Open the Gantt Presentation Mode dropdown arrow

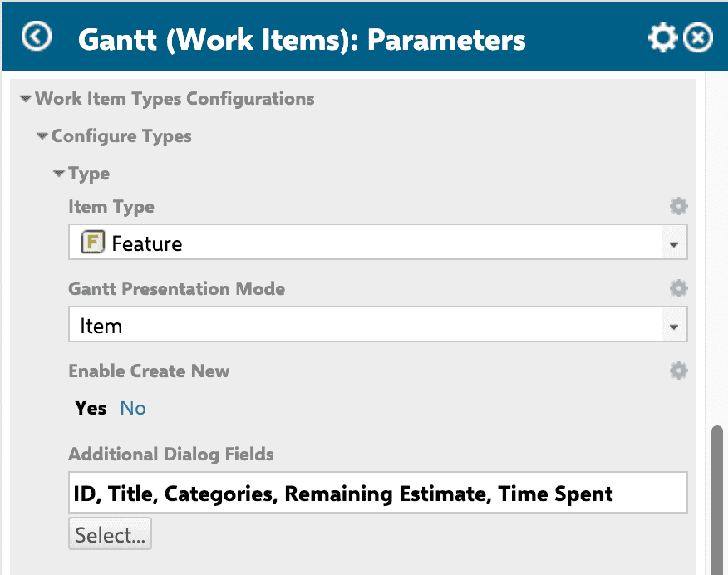674,326
